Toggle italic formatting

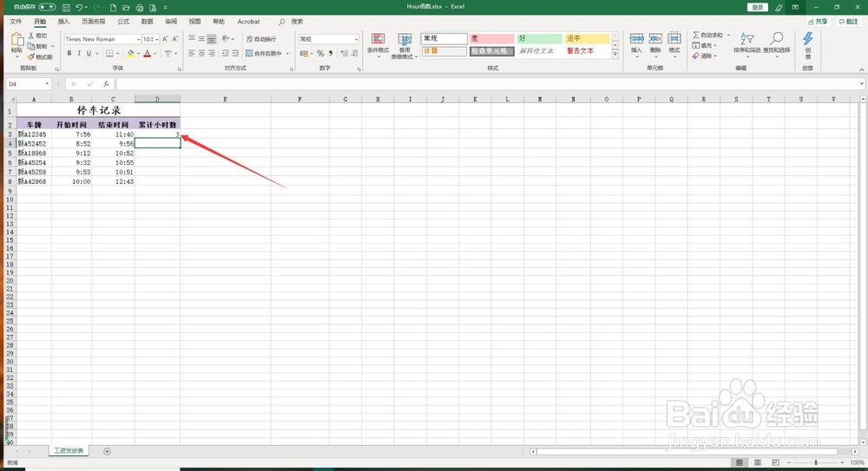79,54
